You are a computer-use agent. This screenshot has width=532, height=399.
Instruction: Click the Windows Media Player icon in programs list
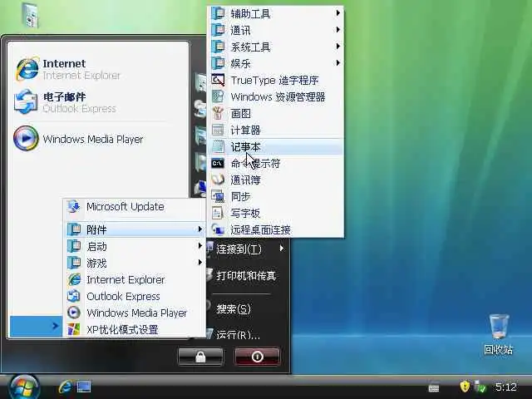click(74, 313)
